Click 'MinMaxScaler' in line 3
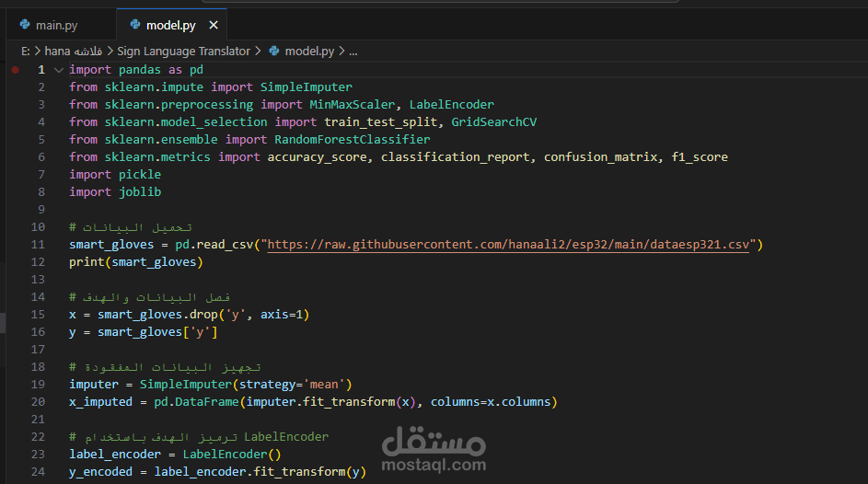 tap(352, 105)
